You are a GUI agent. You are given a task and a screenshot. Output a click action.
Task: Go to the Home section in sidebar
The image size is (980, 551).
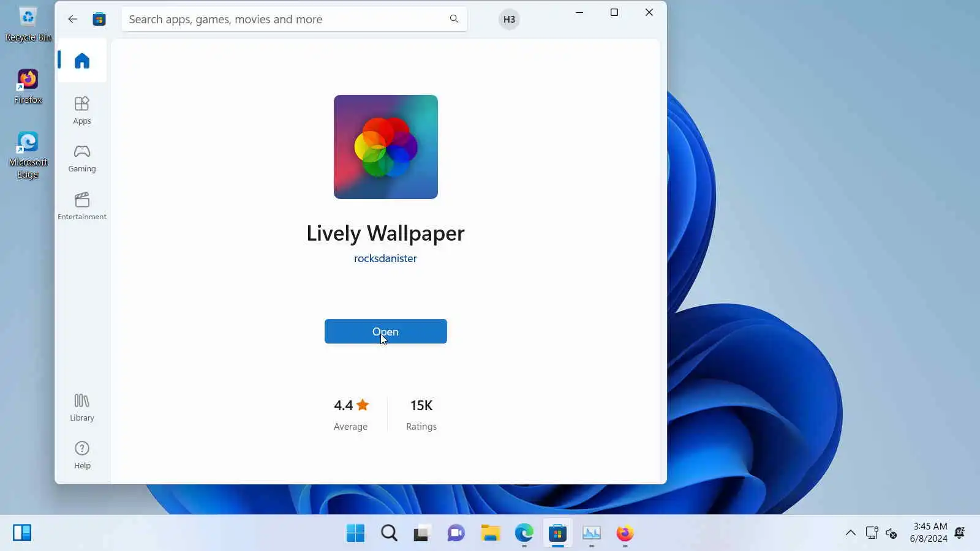coord(82,61)
